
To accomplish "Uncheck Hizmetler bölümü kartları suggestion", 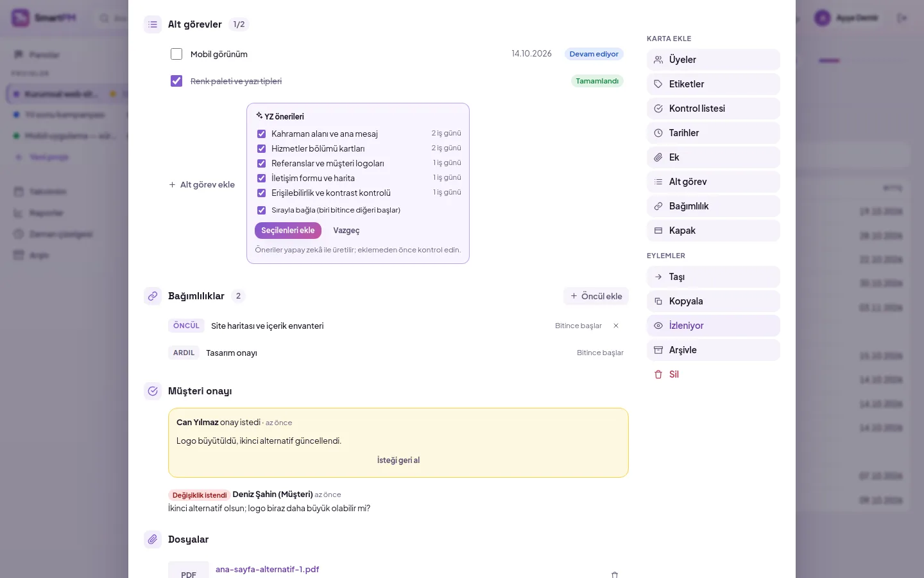I will (x=261, y=148).
